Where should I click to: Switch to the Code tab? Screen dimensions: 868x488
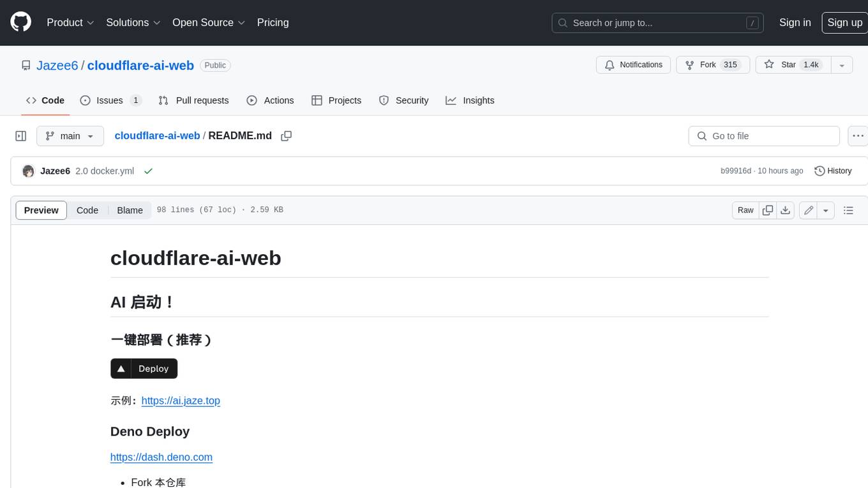(45, 100)
